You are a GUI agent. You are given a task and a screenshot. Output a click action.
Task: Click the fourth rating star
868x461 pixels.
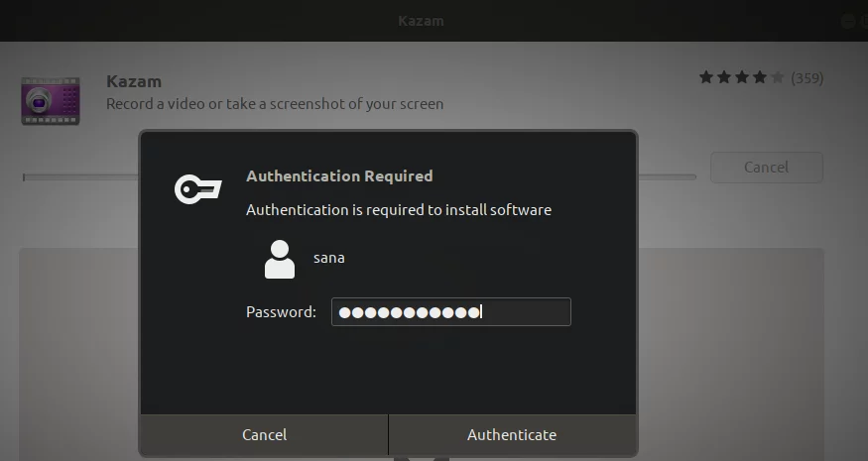(760, 77)
